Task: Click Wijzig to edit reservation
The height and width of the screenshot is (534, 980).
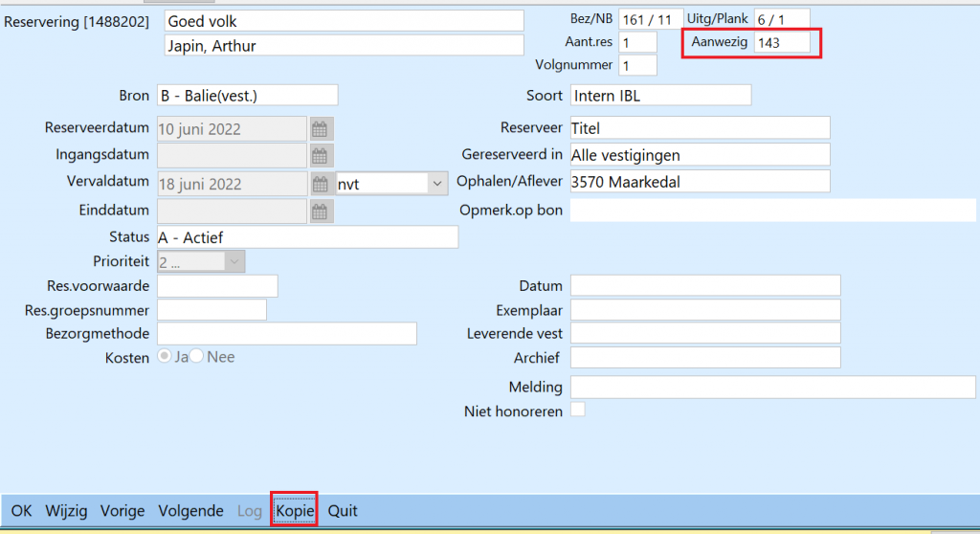Action: click(66, 511)
